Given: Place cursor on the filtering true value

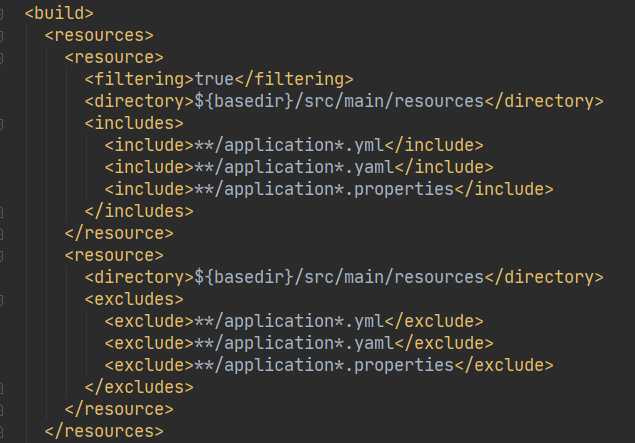Looking at the screenshot, I should (x=214, y=79).
